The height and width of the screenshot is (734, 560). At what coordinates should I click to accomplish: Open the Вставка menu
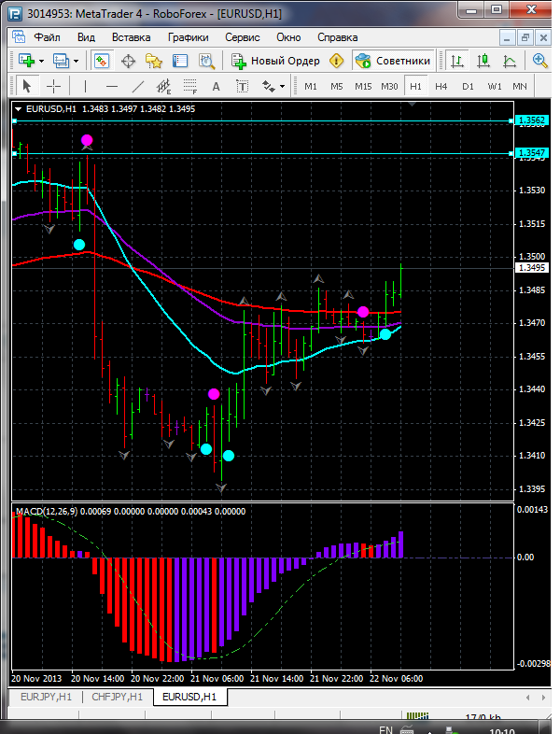click(131, 37)
